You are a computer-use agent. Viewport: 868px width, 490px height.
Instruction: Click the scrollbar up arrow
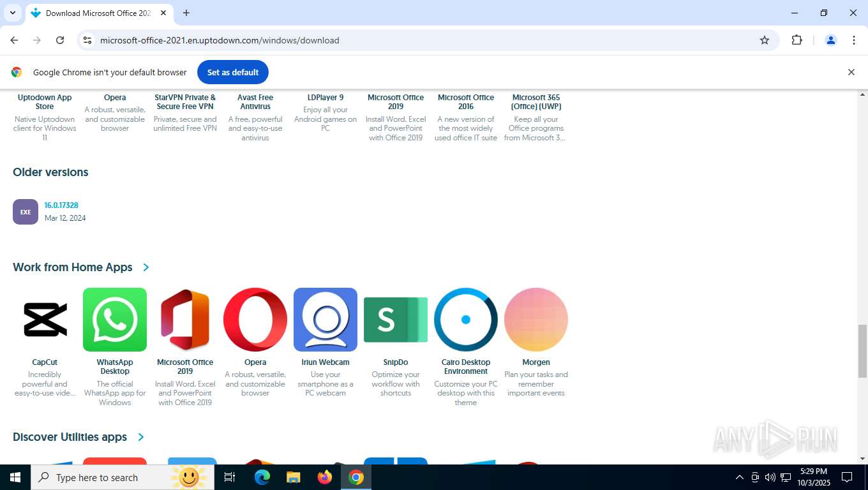(862, 94)
